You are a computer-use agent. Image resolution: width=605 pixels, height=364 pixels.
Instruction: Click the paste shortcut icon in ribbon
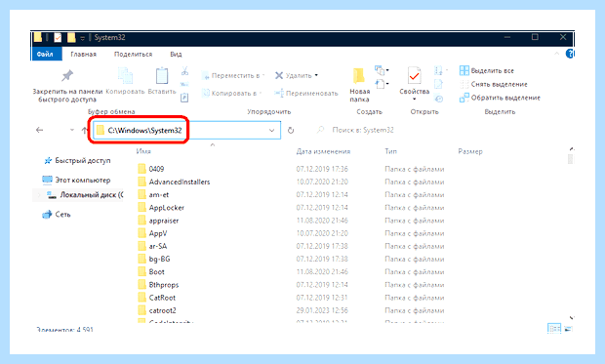[x=184, y=98]
